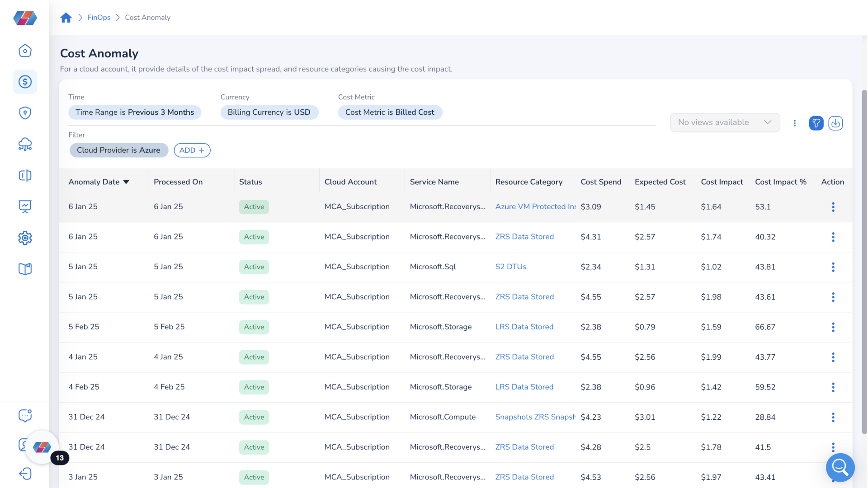Click the page vertical scrollbar
Screen dimensions: 868x488
[x=864, y=262]
